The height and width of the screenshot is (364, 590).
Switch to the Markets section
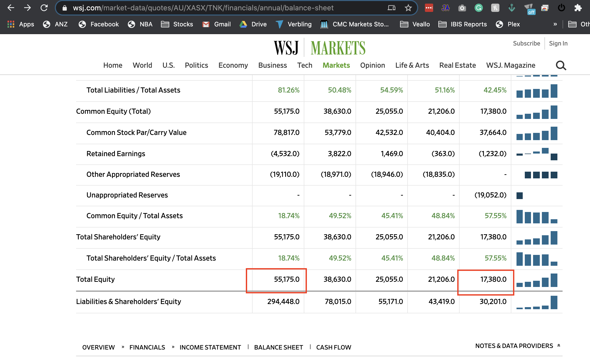click(336, 65)
